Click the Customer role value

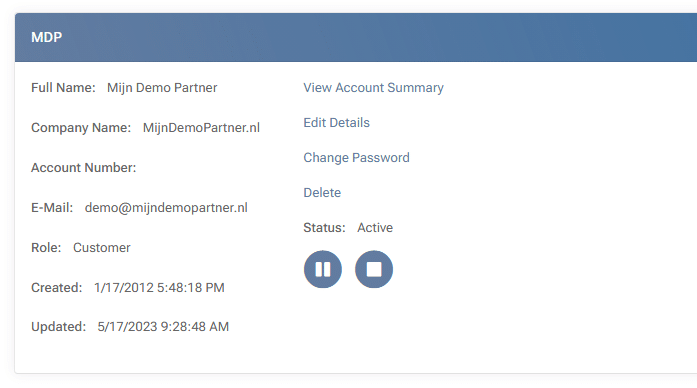[102, 248]
